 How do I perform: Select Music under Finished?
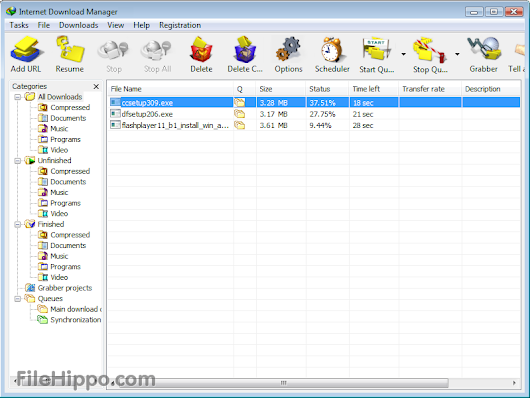pyautogui.click(x=59, y=256)
